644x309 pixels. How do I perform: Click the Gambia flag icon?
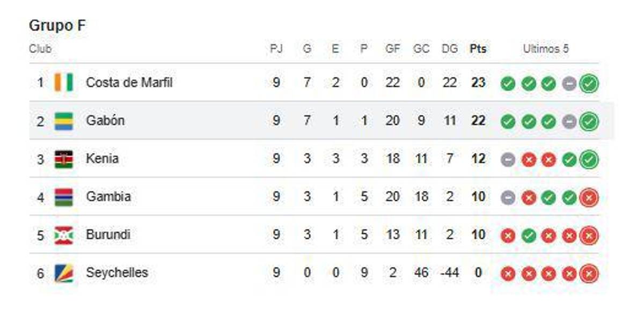[x=64, y=197]
